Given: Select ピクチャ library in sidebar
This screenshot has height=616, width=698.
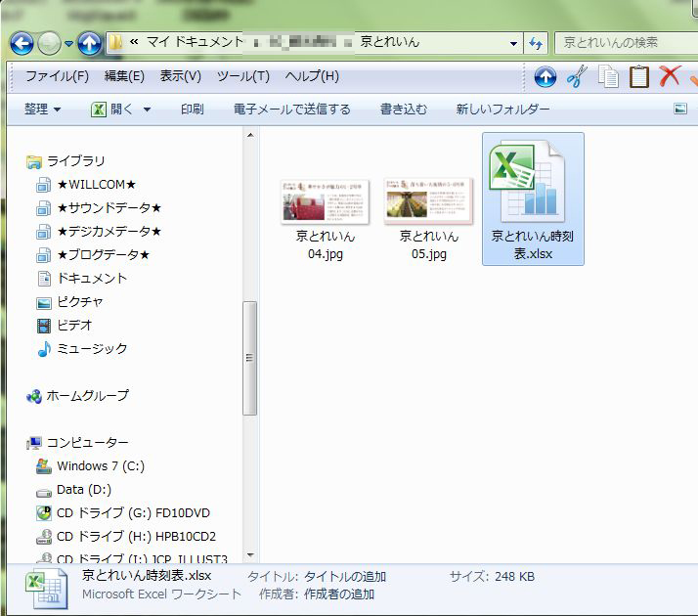Looking at the screenshot, I should [x=79, y=301].
